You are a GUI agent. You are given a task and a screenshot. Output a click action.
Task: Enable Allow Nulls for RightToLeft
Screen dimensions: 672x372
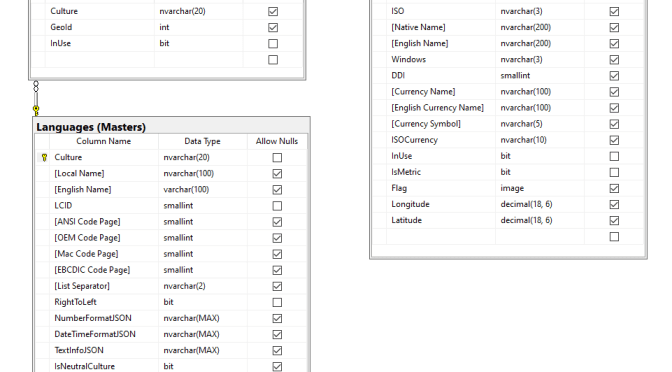277,302
